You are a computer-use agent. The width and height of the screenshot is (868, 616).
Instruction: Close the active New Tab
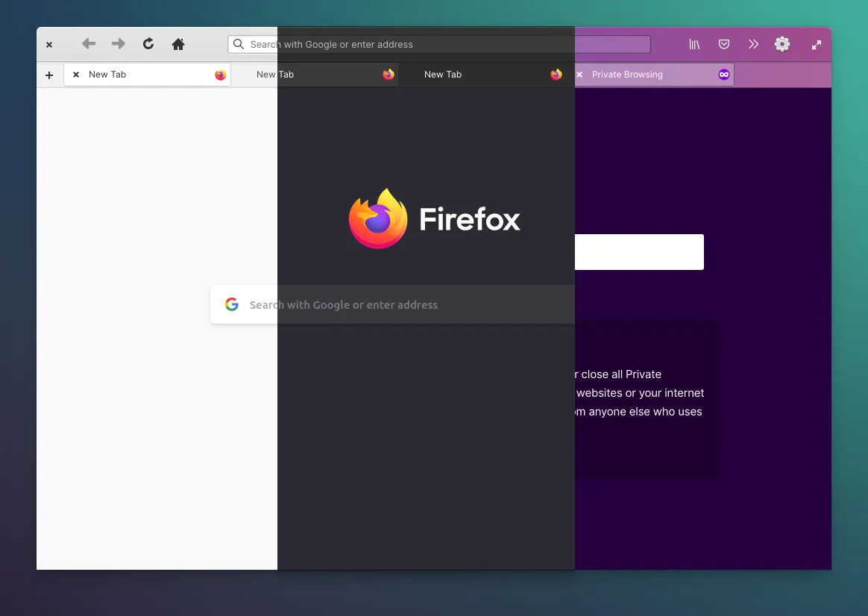click(75, 74)
